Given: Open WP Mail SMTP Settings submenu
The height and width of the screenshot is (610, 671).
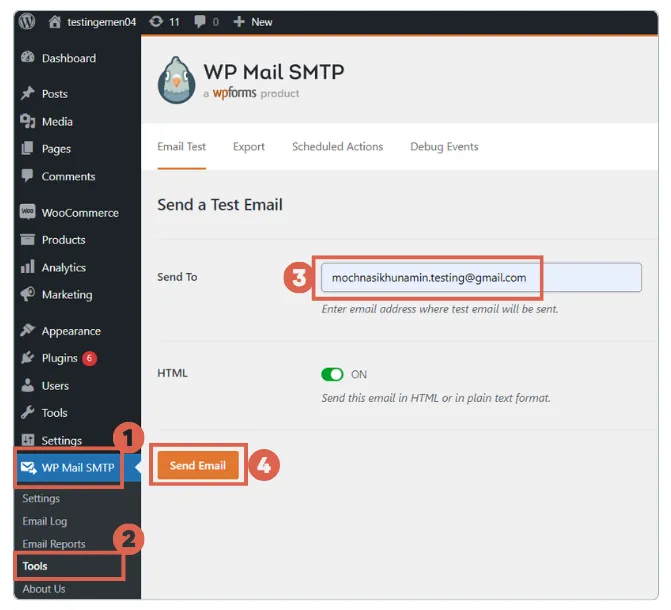Looking at the screenshot, I should pyautogui.click(x=41, y=498).
